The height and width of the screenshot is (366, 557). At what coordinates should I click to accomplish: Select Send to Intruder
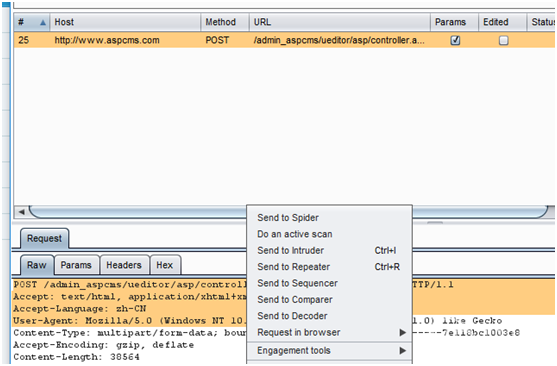pyautogui.click(x=329, y=250)
